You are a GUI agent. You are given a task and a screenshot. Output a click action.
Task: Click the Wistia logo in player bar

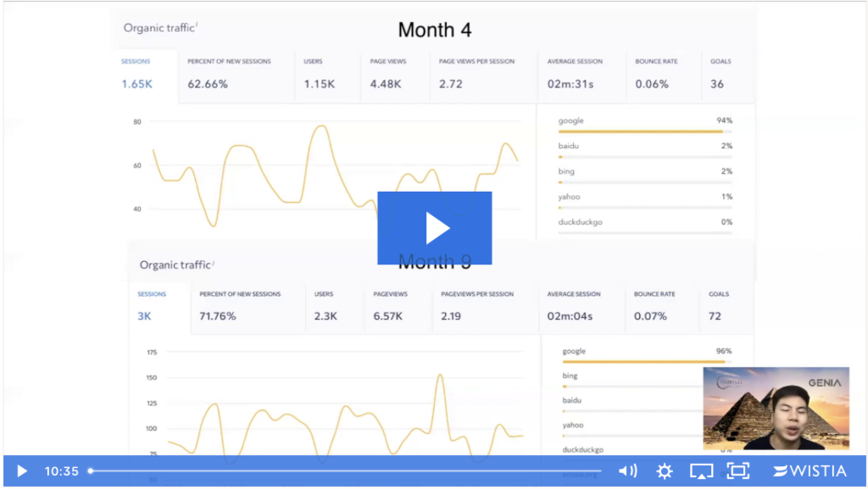(811, 471)
